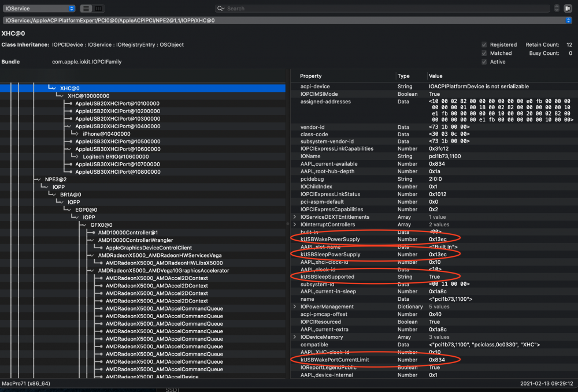Collapse the GFX0@0 tree node
Image resolution: width=578 pixels, height=392 pixels.
[x=84, y=225]
